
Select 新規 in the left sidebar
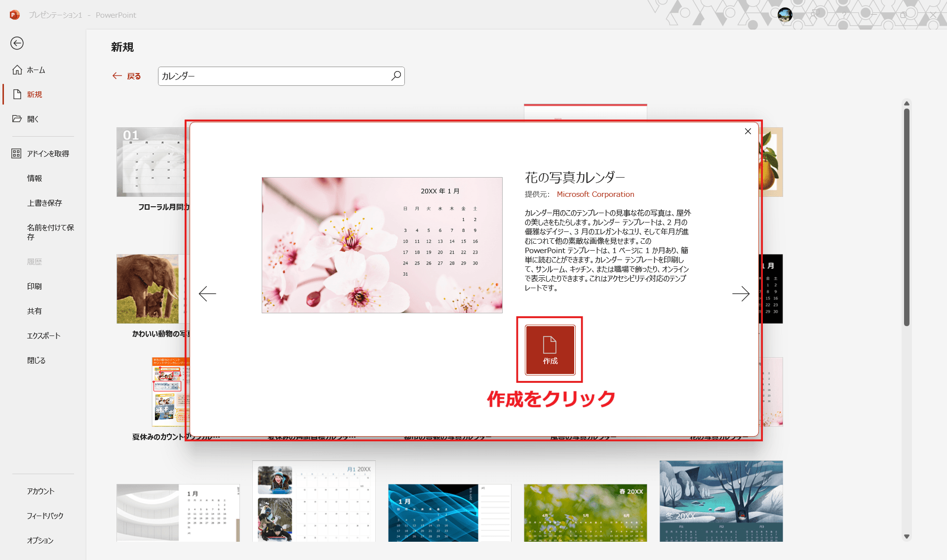pos(34,94)
